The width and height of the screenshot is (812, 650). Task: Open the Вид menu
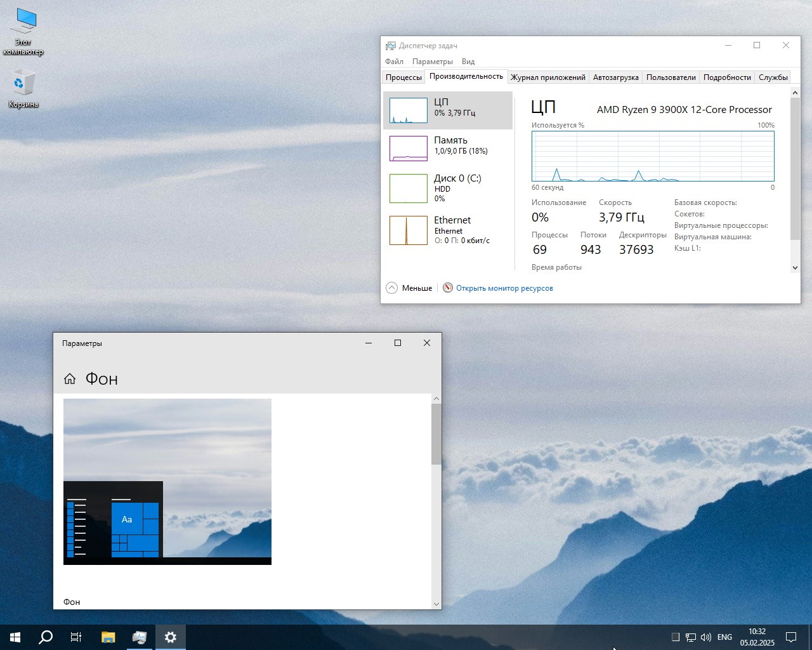(x=468, y=62)
